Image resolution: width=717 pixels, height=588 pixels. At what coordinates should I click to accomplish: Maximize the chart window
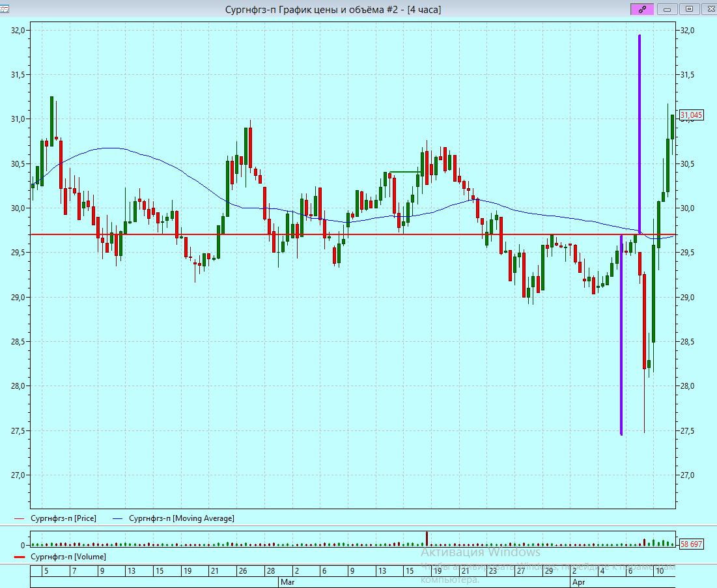coord(689,9)
